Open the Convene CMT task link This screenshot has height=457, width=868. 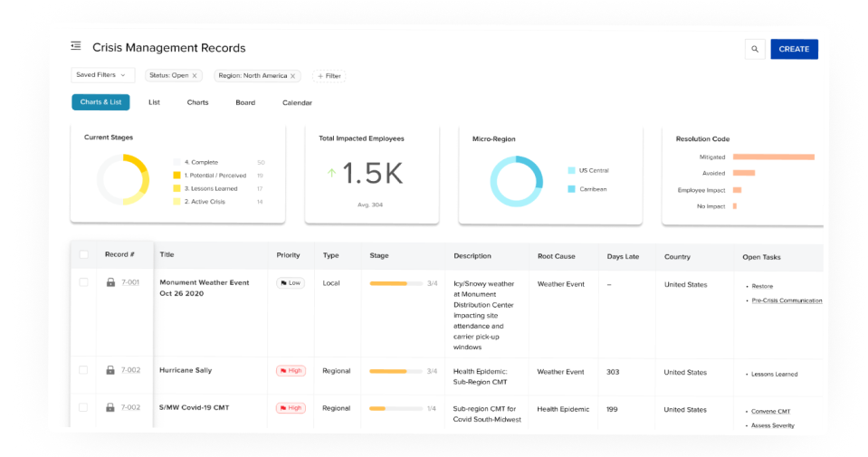(770, 411)
